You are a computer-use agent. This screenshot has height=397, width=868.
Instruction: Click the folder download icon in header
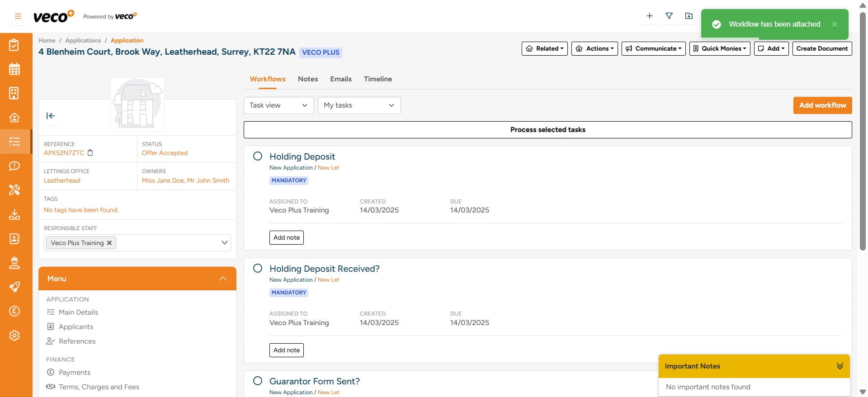click(x=689, y=16)
